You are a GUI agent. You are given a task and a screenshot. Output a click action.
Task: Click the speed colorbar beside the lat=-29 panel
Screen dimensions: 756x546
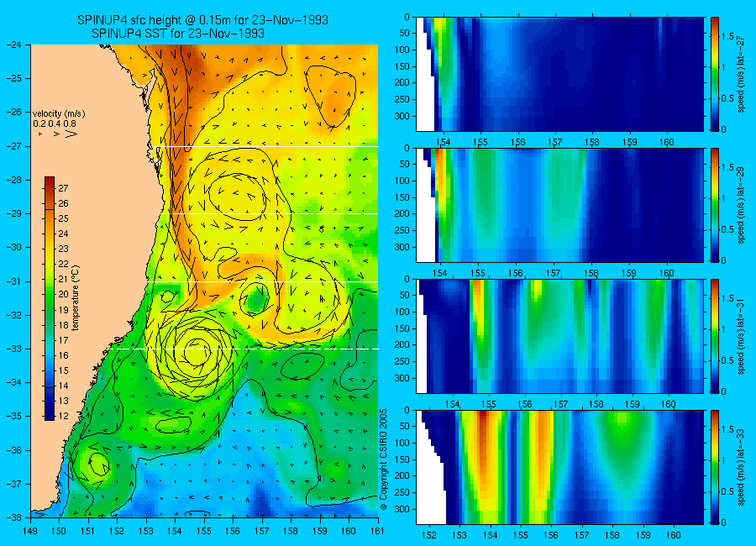click(x=714, y=205)
